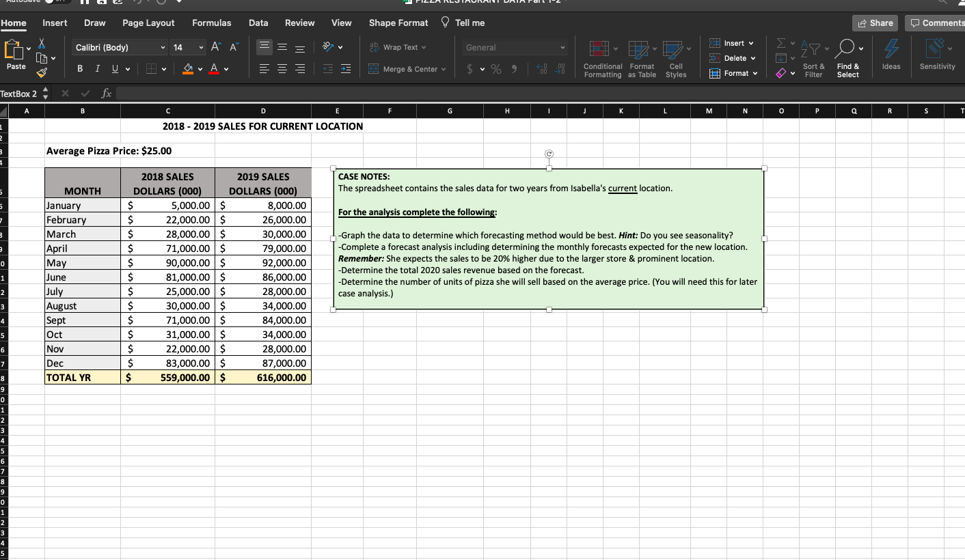Toggle Italic formatting

pos(96,68)
